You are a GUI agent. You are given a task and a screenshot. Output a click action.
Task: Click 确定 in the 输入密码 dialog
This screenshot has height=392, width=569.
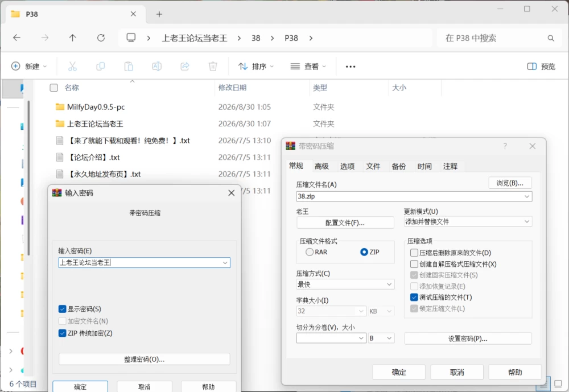(x=80, y=386)
